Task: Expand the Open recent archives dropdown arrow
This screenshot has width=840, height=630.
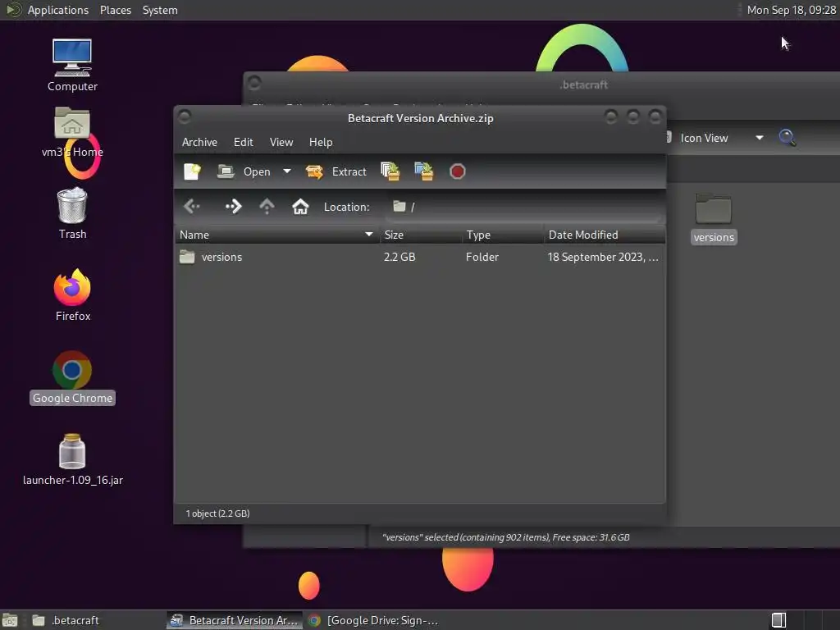Action: click(x=287, y=171)
